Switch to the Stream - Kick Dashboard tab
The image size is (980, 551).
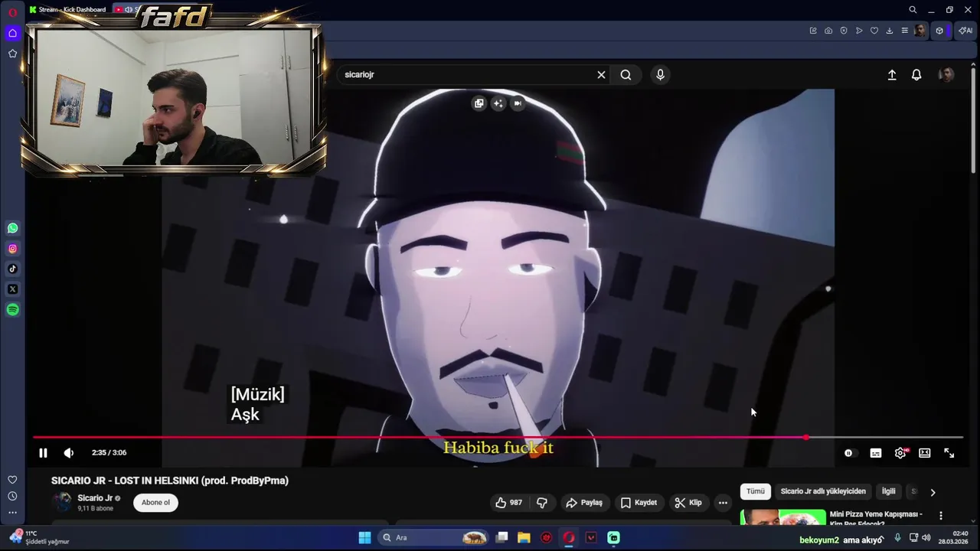coord(67,9)
